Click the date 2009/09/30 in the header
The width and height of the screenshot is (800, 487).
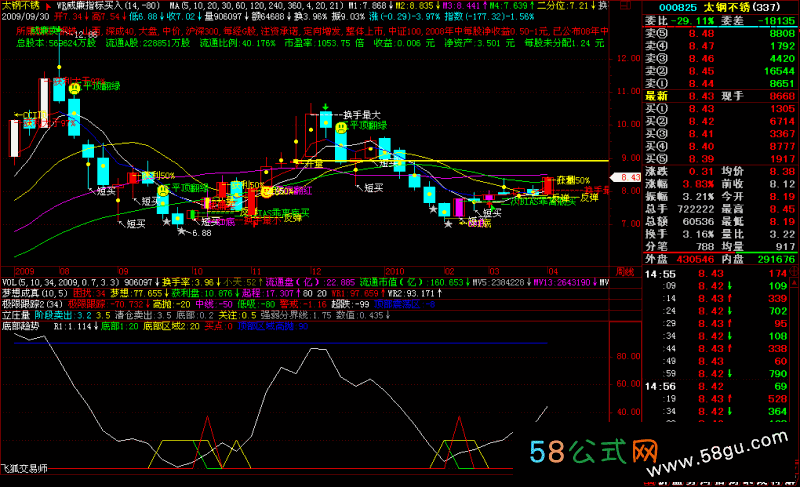26,16
